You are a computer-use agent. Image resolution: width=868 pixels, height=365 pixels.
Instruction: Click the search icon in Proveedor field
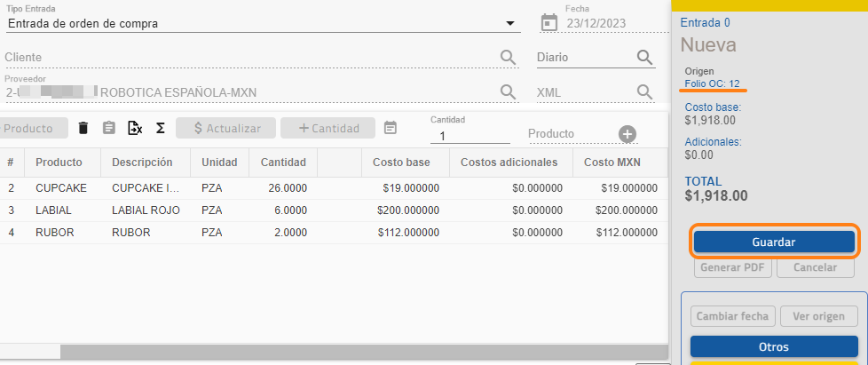coord(508,92)
